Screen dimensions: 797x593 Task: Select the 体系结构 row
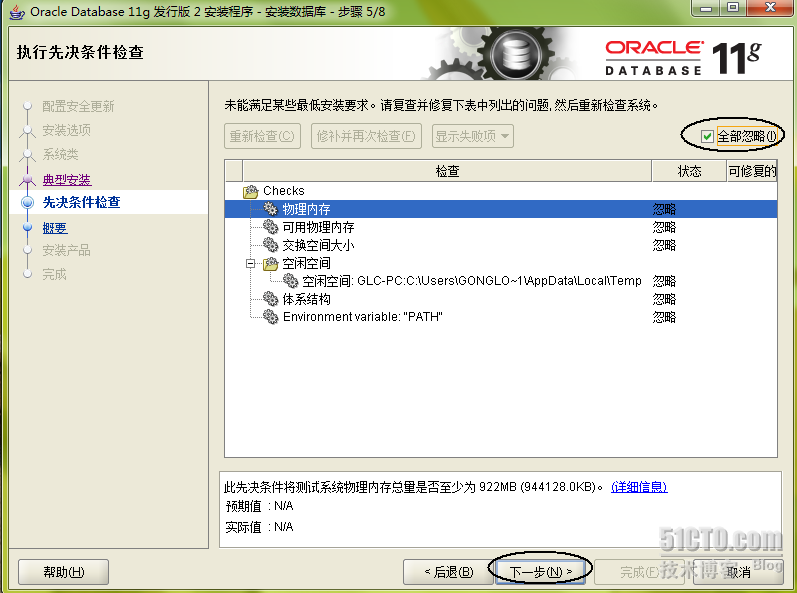[x=501, y=299]
